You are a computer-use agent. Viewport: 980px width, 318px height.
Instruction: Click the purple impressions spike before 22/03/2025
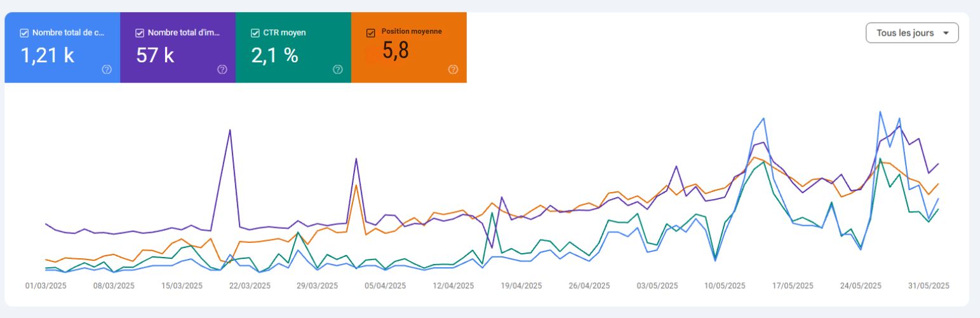click(x=230, y=130)
